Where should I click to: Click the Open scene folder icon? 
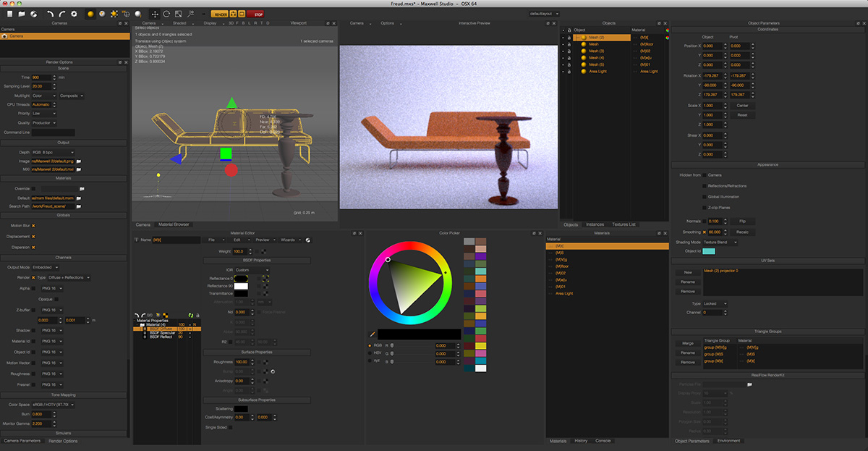(x=22, y=14)
